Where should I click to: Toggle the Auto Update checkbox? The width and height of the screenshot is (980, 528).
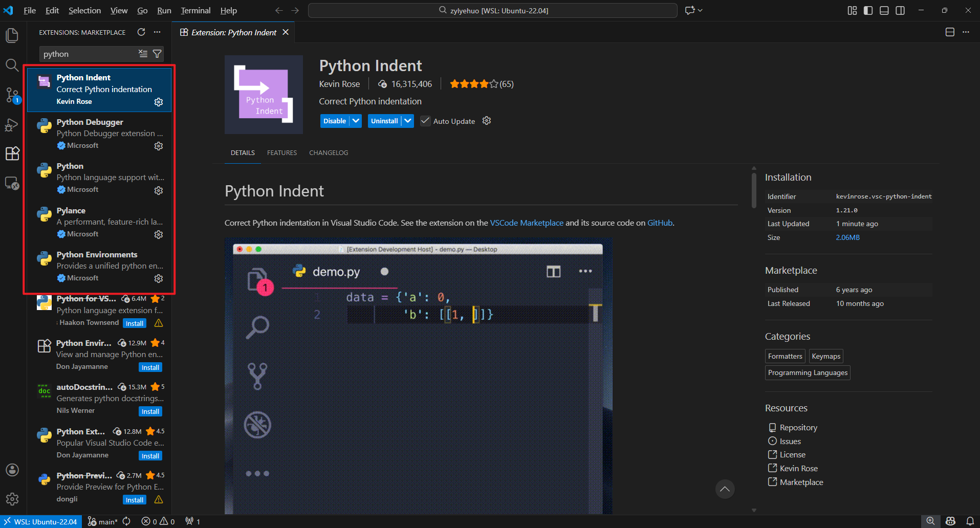pos(425,121)
